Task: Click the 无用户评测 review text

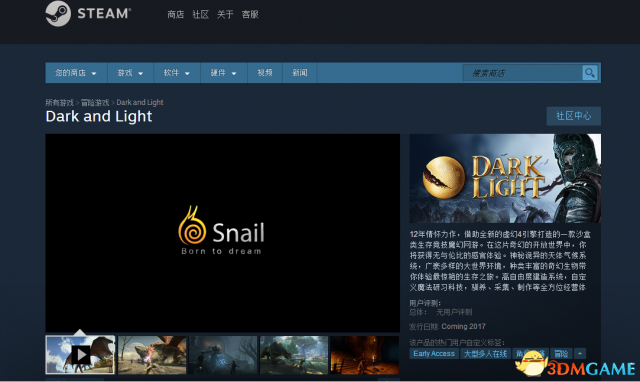Action: pyautogui.click(x=454, y=312)
